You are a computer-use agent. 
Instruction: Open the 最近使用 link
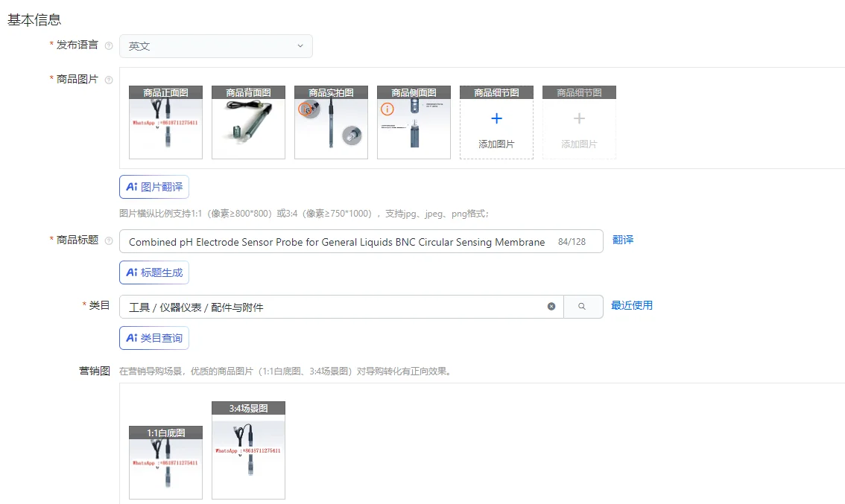(632, 306)
